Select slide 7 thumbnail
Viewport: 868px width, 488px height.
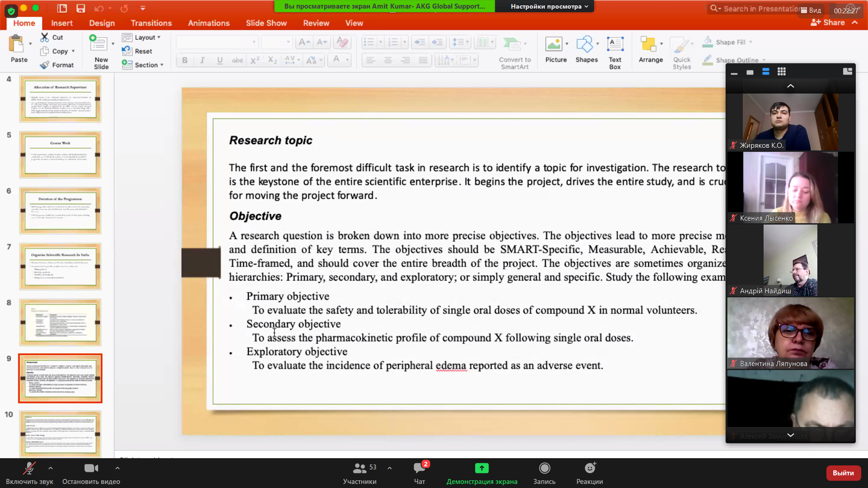click(x=60, y=266)
